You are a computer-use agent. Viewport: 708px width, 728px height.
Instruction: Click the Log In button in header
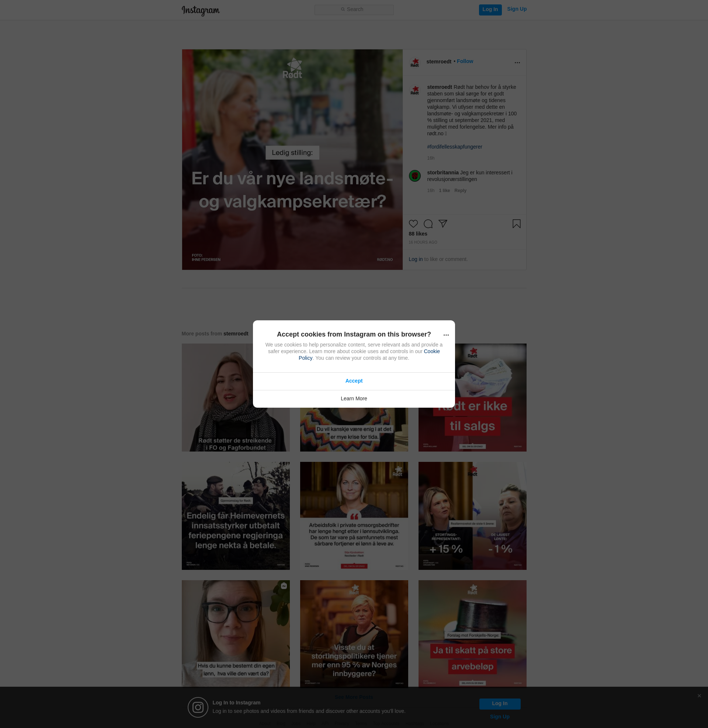click(x=490, y=10)
